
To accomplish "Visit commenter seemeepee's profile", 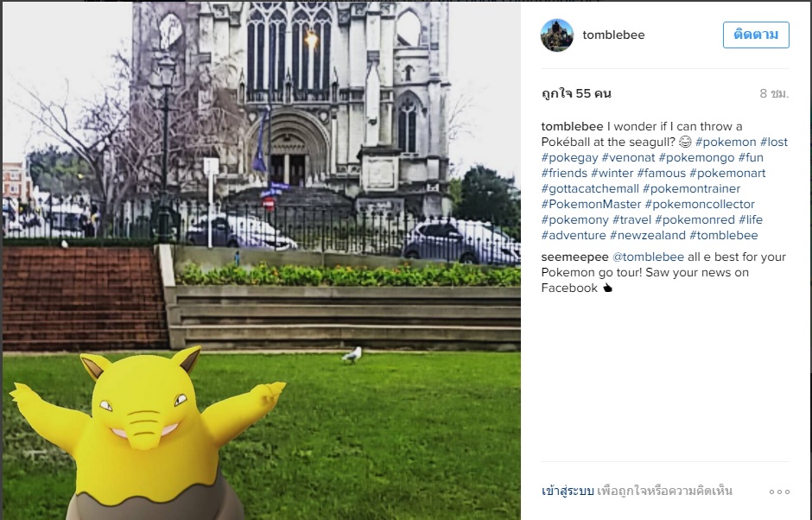I will tap(574, 257).
